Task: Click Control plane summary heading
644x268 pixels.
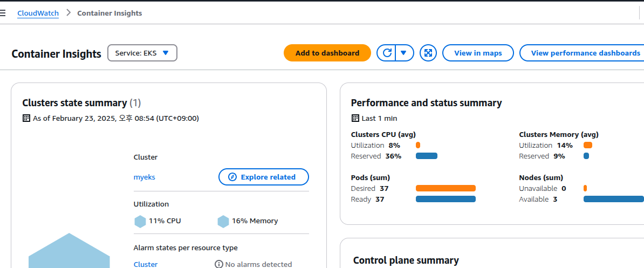Action: pyautogui.click(x=406, y=260)
